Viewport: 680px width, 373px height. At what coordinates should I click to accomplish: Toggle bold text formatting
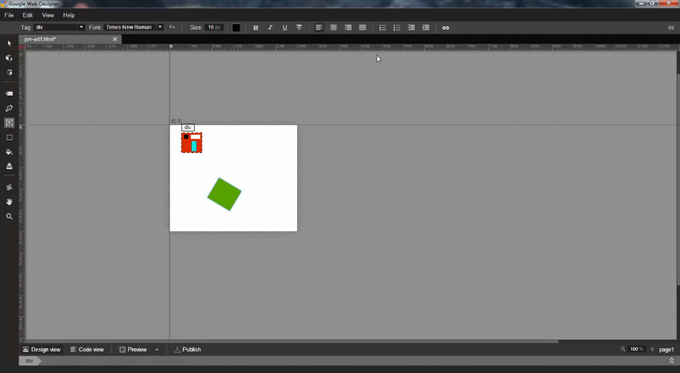255,28
